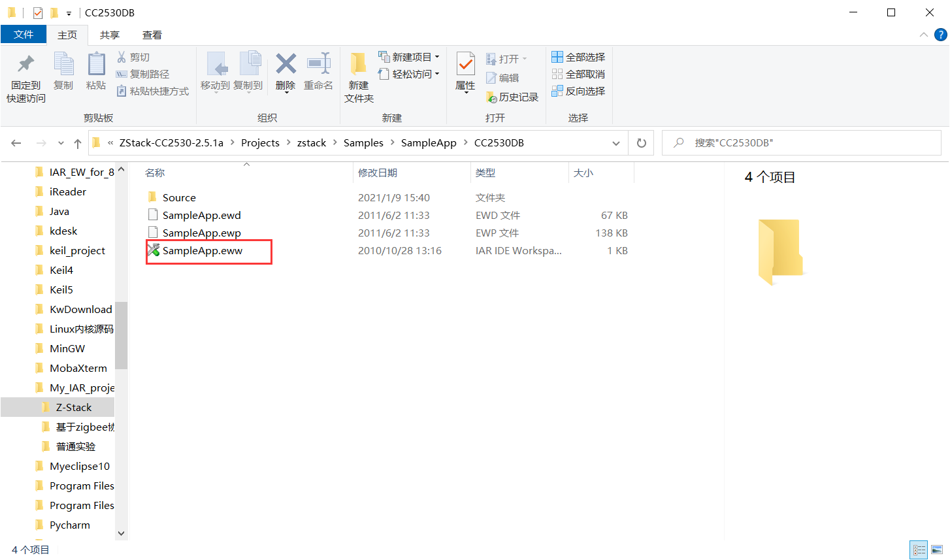Paste shortcut (粘贴快捷方式) button
This screenshot has width=950, height=560.
coord(153,91)
